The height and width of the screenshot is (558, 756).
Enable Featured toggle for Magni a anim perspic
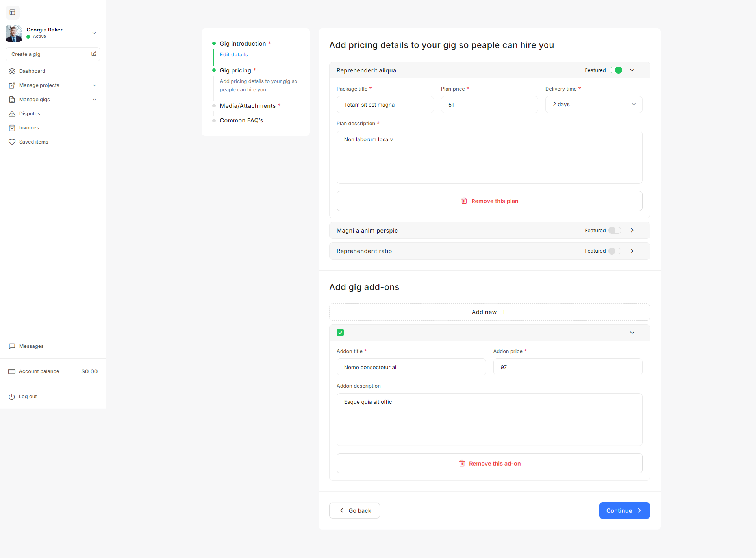(614, 231)
